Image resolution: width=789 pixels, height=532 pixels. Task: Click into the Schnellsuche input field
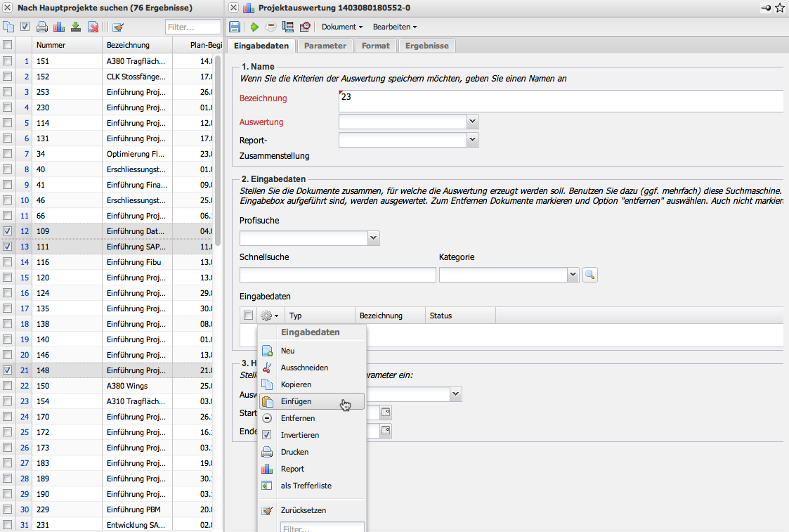(x=337, y=275)
